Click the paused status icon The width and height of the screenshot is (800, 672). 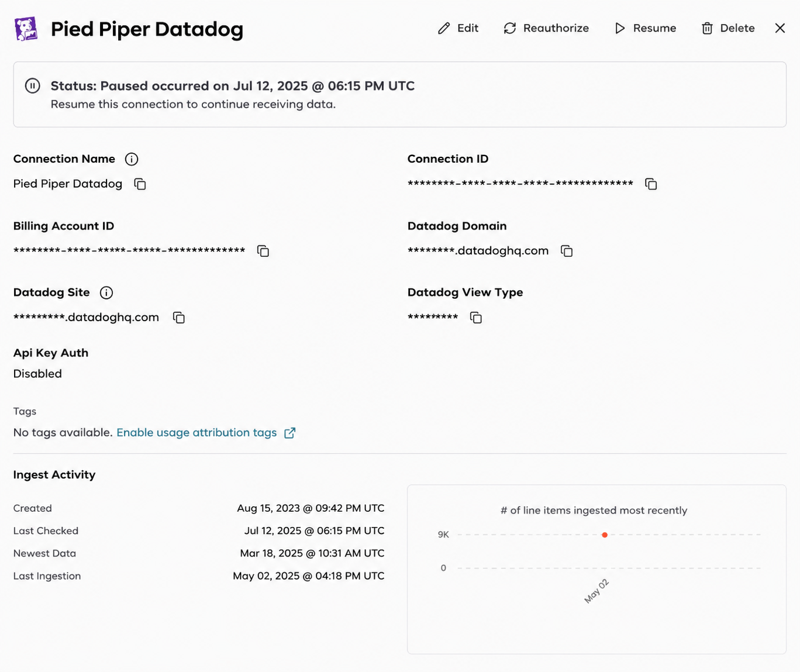pyautogui.click(x=33, y=86)
